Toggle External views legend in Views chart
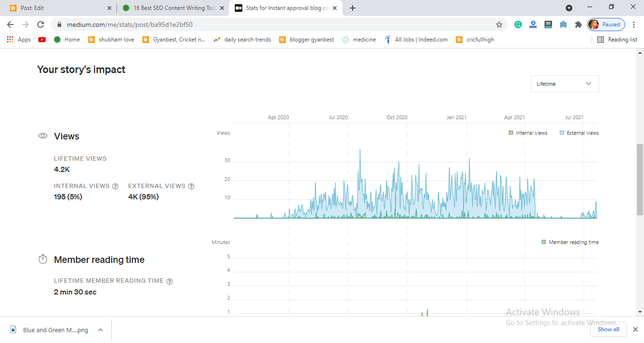 click(579, 133)
